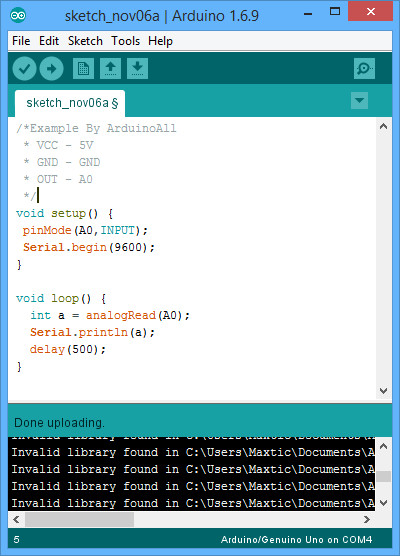
Task: Click the editor scroll down arrow
Action: click(383, 391)
